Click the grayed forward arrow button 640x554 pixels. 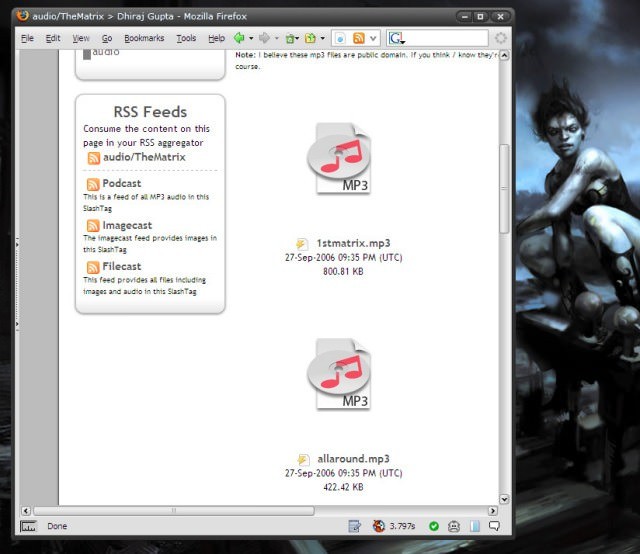point(264,38)
